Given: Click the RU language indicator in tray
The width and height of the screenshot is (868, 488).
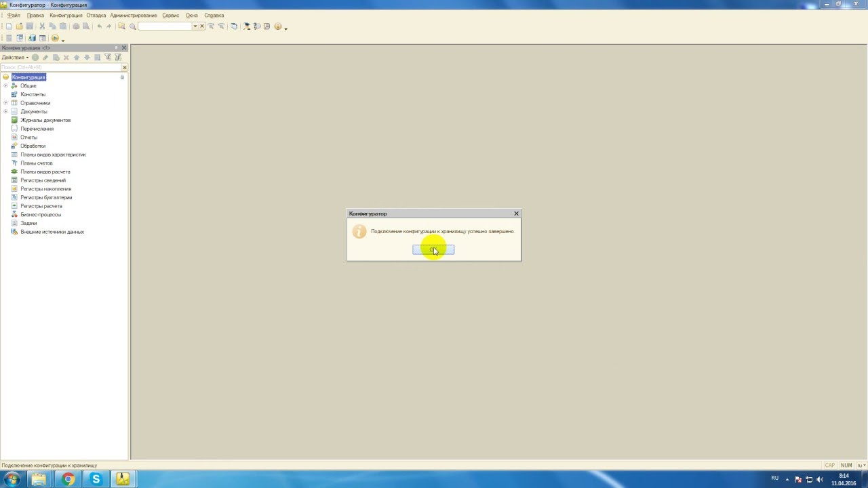Looking at the screenshot, I should (x=775, y=479).
